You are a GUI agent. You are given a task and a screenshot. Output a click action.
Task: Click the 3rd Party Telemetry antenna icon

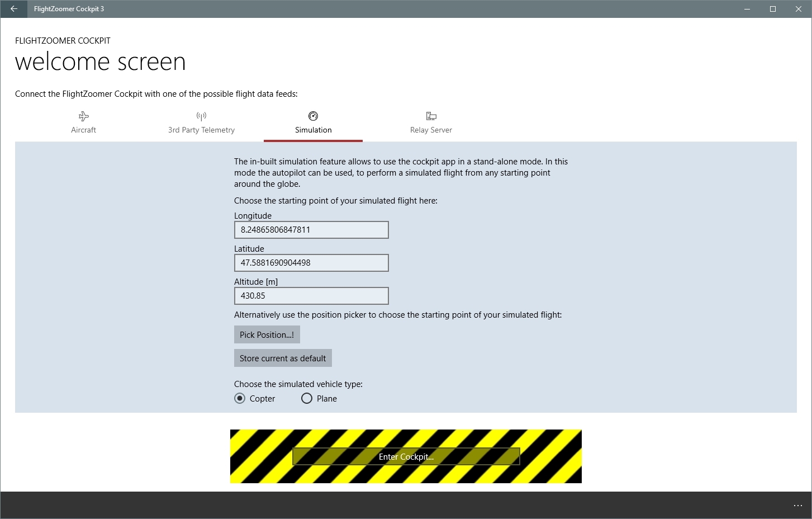(201, 116)
